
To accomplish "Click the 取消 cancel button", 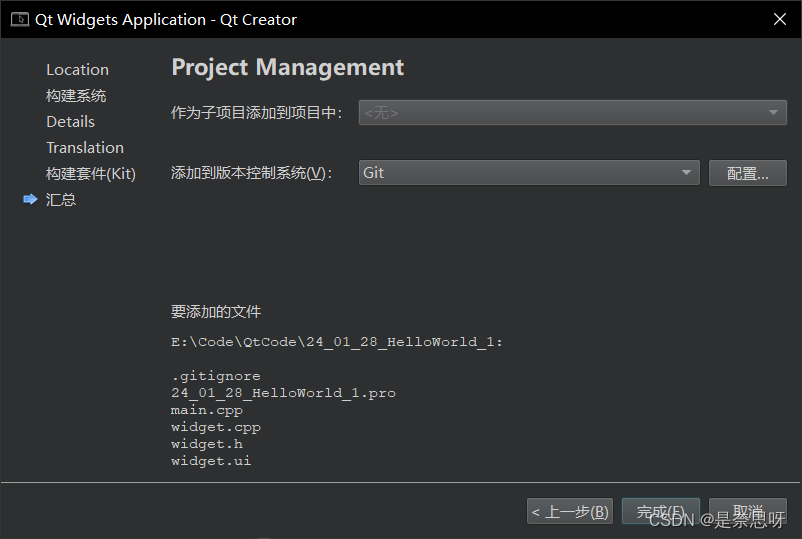I will pyautogui.click(x=747, y=511).
